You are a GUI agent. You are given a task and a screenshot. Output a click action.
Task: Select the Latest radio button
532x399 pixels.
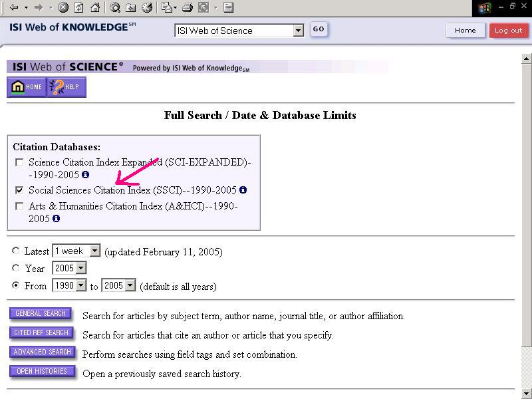(x=16, y=251)
